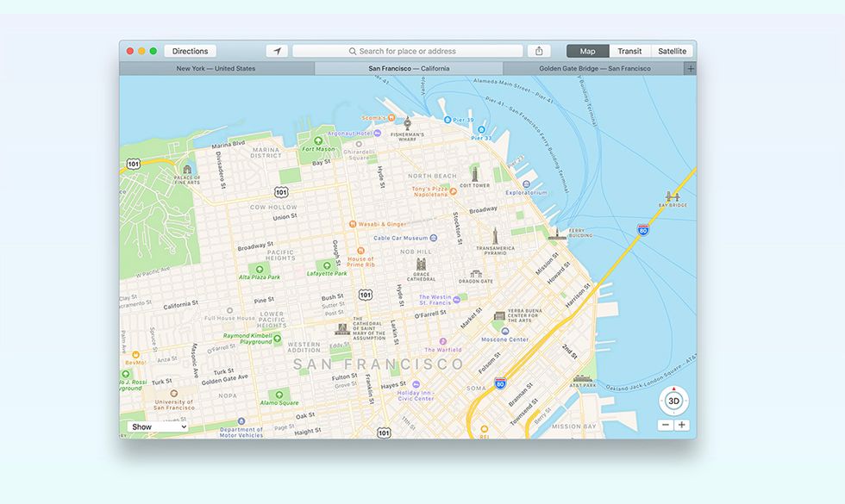Open the Show dropdown menu
The height and width of the screenshot is (504, 845).
tap(158, 426)
